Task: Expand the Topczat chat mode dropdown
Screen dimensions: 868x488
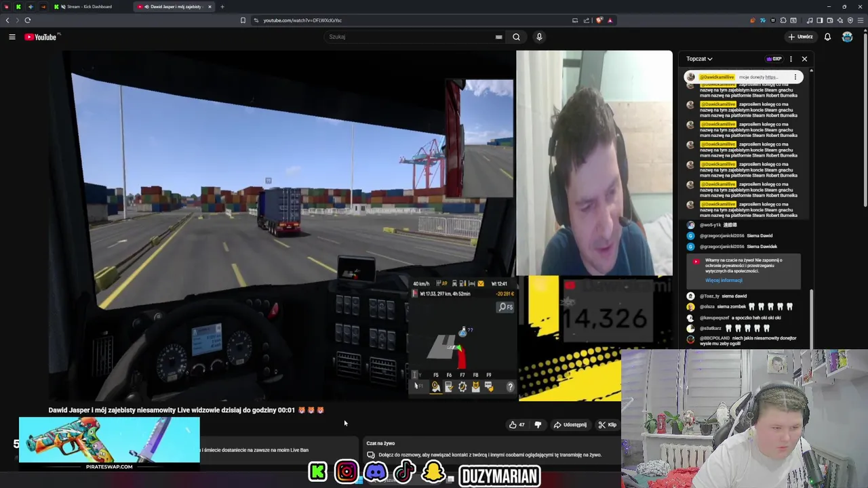Action: pos(699,59)
